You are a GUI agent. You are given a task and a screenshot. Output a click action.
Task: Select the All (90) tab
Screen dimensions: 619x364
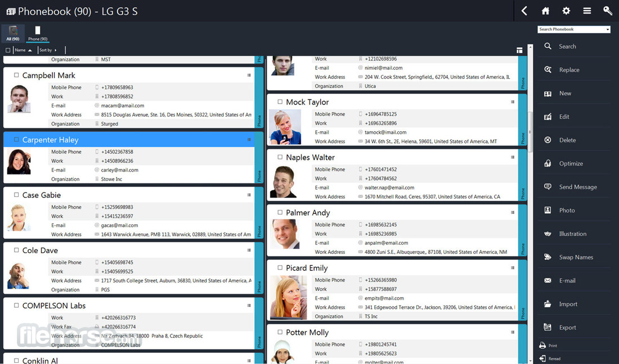pos(13,34)
